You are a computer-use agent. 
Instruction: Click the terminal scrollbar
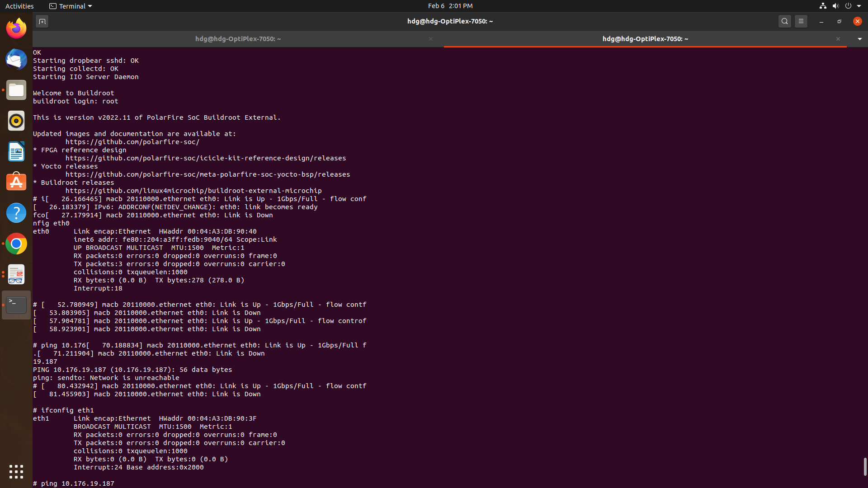tap(865, 467)
